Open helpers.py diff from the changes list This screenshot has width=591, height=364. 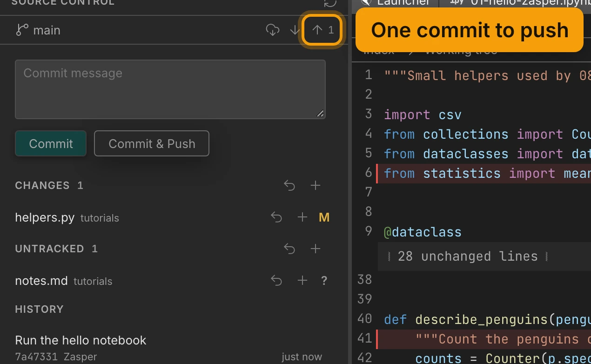pyautogui.click(x=45, y=217)
